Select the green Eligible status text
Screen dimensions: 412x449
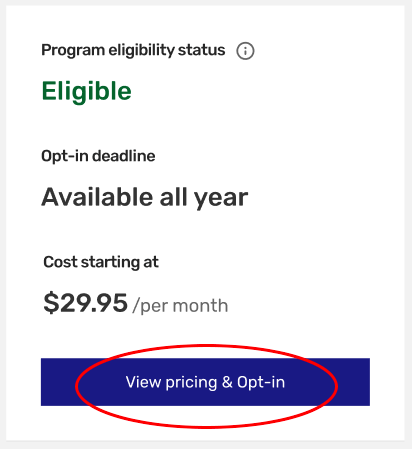click(x=87, y=91)
